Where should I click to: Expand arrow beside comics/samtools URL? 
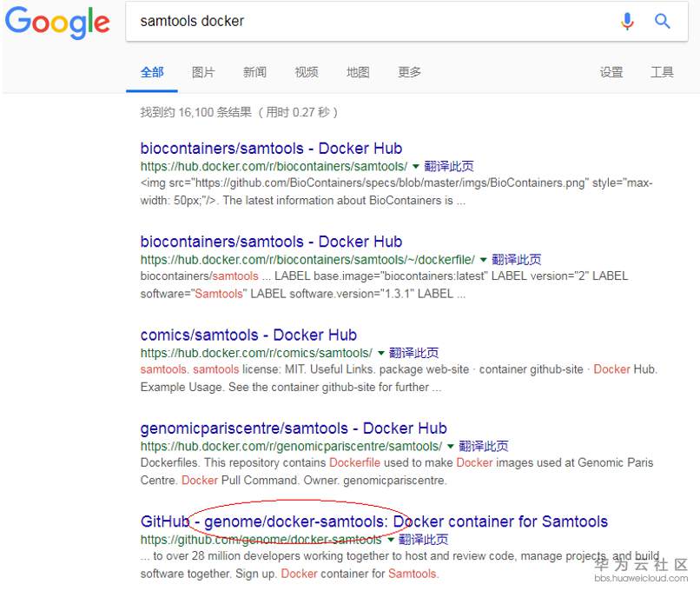(x=380, y=353)
